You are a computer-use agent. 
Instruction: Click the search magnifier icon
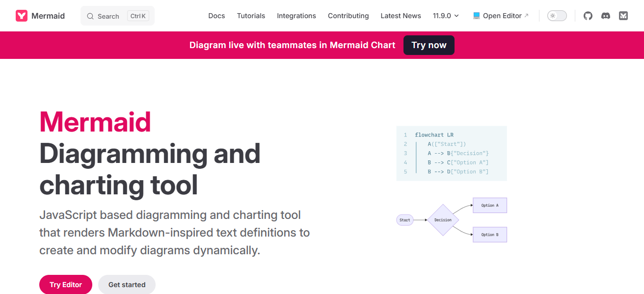(x=90, y=16)
